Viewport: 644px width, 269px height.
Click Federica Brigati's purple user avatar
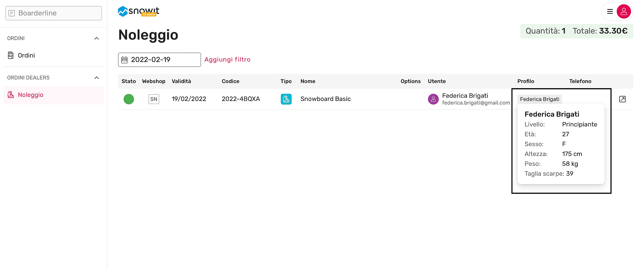click(433, 99)
